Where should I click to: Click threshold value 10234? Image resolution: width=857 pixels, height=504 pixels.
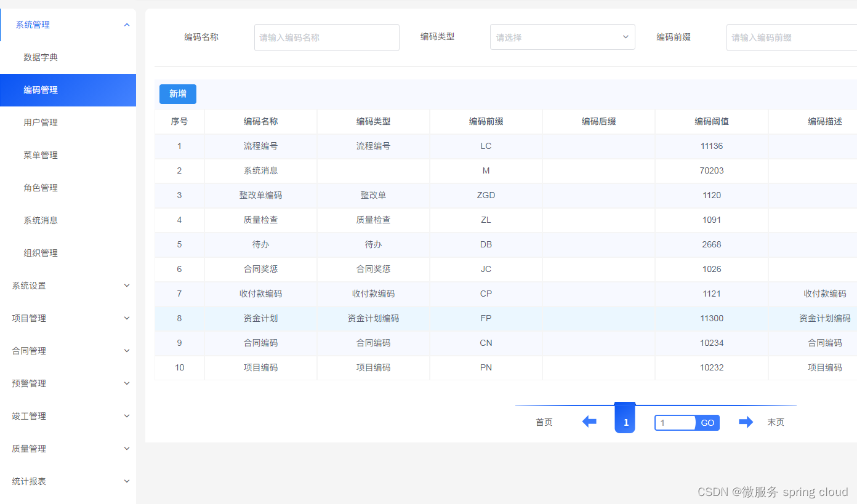[712, 343]
